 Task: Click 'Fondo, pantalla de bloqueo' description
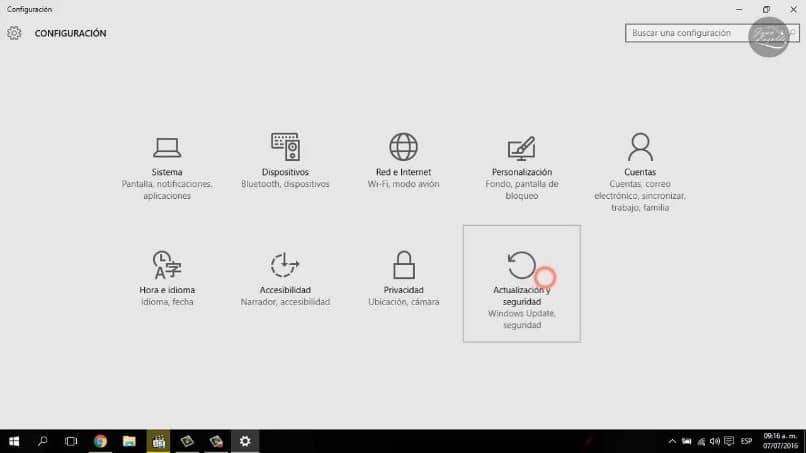522,190
